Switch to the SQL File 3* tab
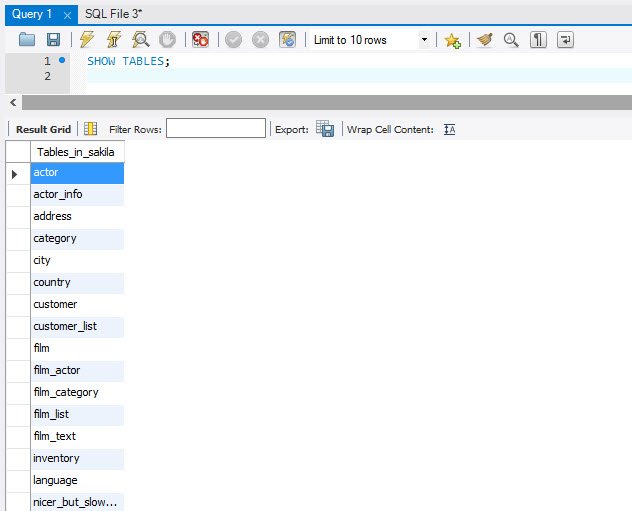632x511 pixels. click(113, 14)
